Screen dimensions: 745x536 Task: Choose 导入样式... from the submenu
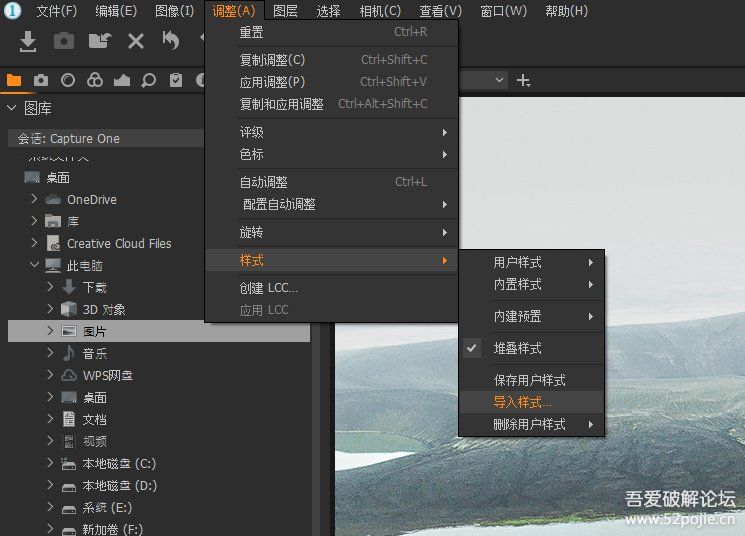tap(522, 402)
